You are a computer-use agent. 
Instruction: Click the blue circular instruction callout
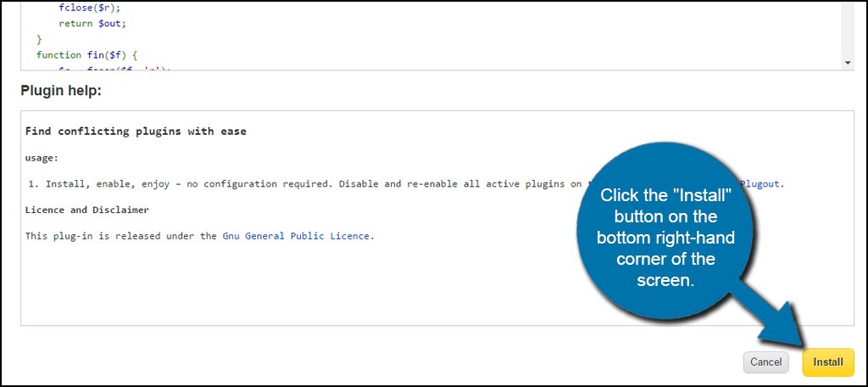tap(665, 238)
